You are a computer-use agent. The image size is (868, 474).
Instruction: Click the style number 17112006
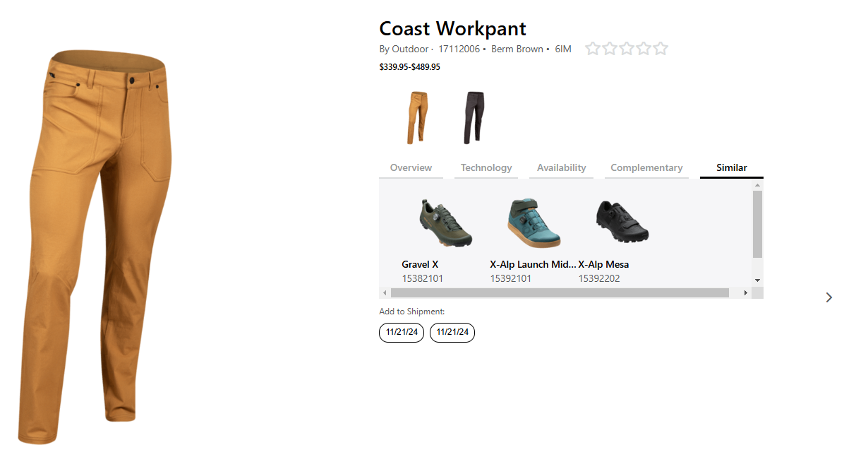459,49
